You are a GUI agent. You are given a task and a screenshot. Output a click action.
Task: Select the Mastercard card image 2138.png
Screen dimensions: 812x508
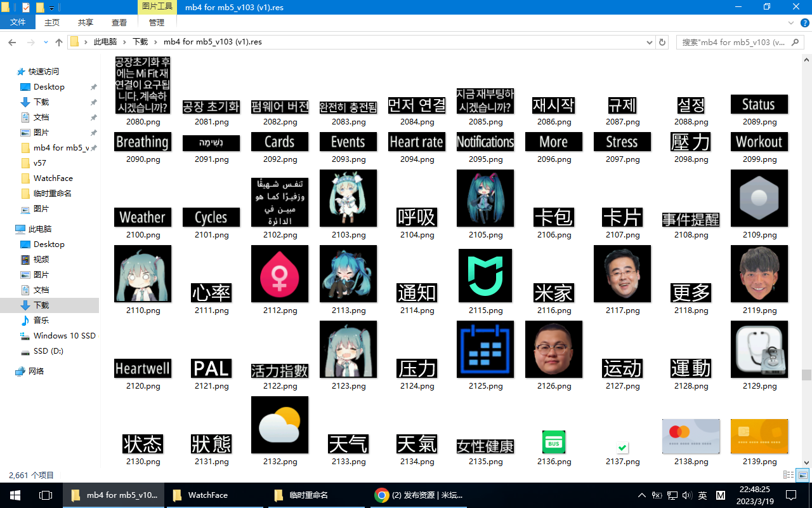coord(691,436)
